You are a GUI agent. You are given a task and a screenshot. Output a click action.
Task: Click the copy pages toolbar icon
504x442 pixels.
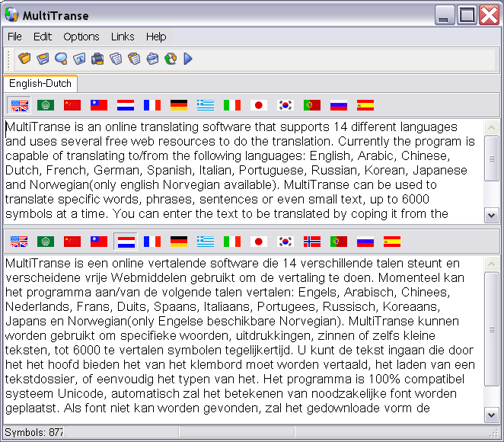click(x=116, y=59)
